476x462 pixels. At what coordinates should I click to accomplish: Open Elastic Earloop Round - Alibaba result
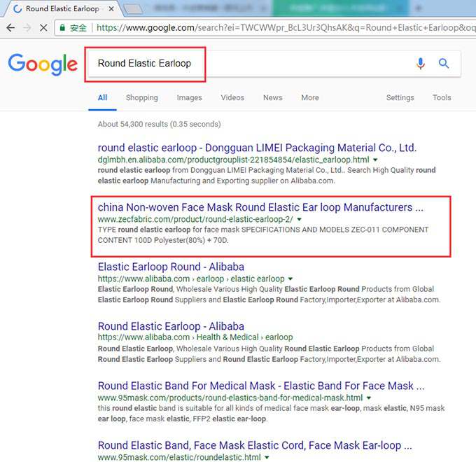click(171, 267)
